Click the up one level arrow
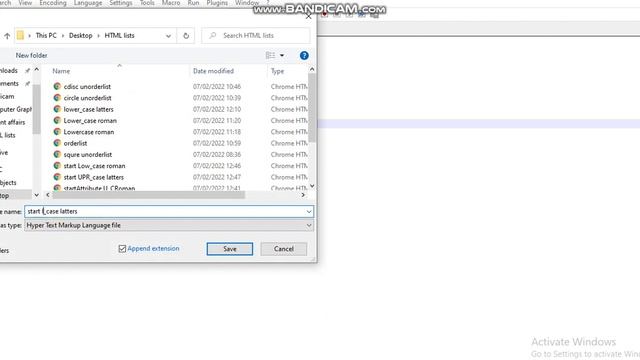The image size is (640, 360). 7,36
